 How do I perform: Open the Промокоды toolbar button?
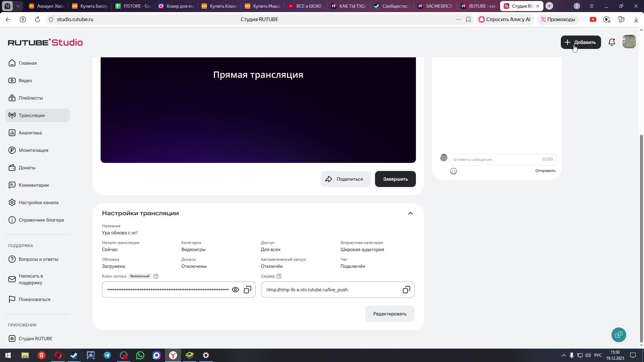click(x=558, y=19)
